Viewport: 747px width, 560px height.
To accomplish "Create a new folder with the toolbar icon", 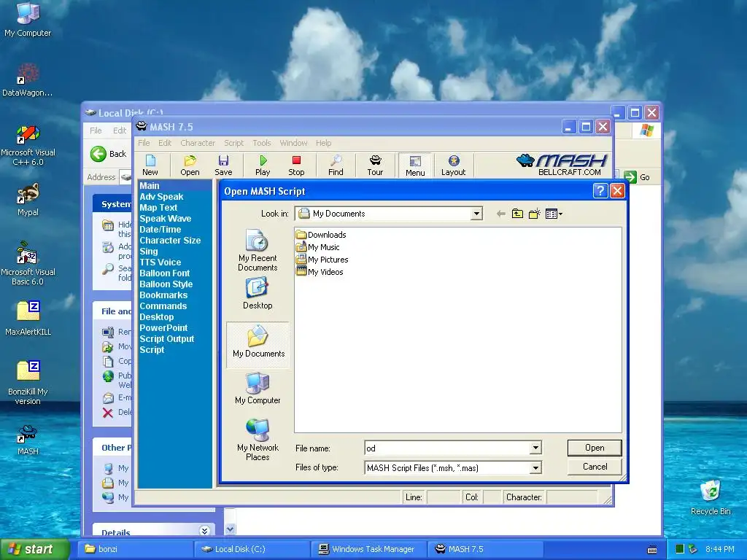I will 535,214.
